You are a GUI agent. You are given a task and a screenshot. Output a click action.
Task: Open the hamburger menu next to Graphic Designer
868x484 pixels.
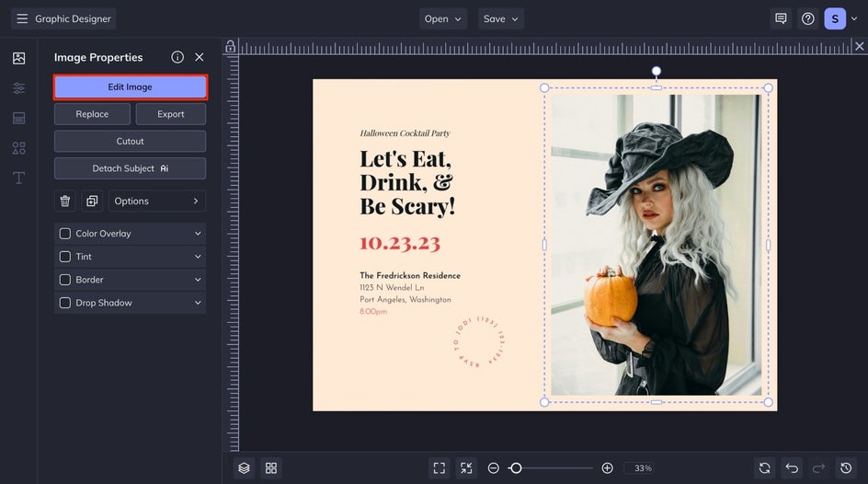[x=22, y=18]
